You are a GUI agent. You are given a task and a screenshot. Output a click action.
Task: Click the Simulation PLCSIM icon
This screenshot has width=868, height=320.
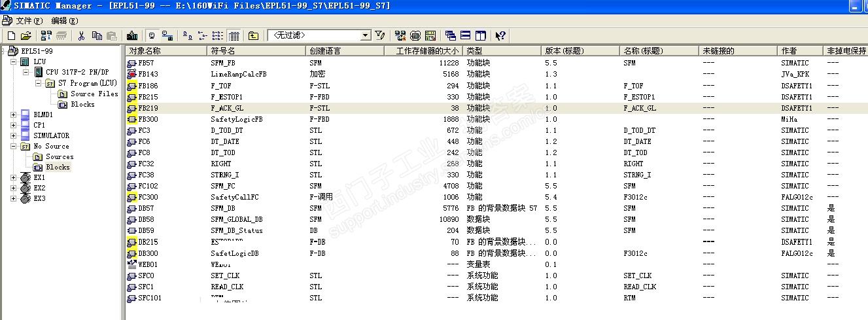415,35
